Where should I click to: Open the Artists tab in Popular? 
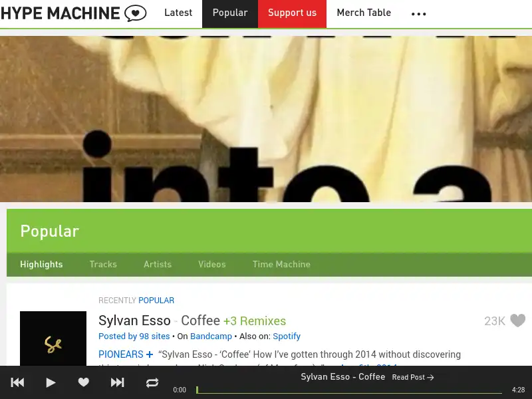(158, 264)
